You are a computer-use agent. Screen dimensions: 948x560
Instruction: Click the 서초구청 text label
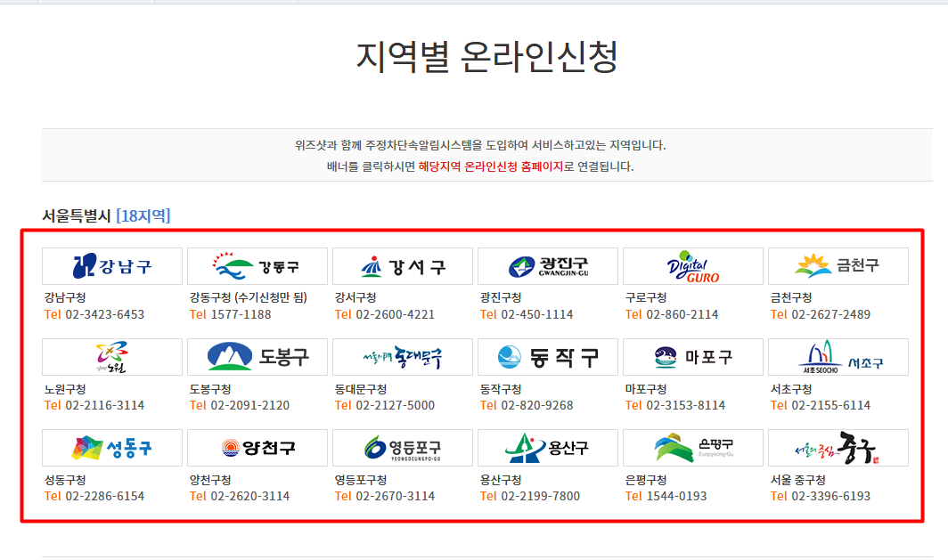click(x=791, y=389)
